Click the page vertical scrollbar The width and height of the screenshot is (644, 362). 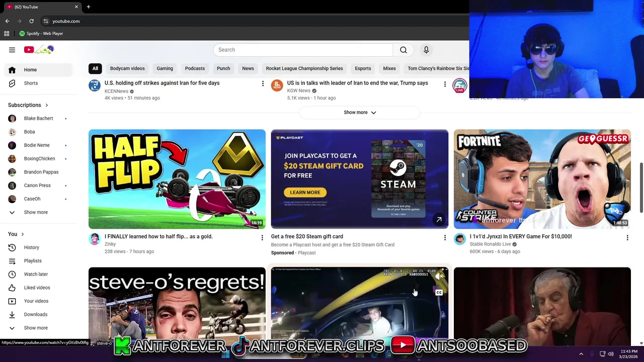pyautogui.click(x=641, y=188)
